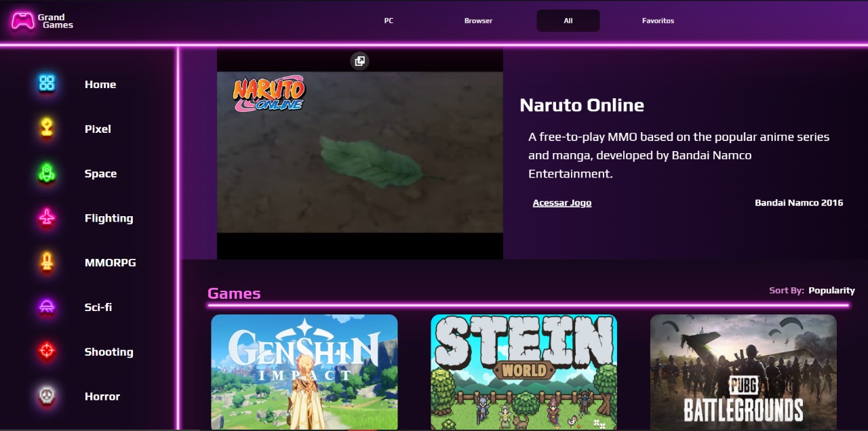
Task: Go to the Sci-fi category label
Action: click(98, 307)
